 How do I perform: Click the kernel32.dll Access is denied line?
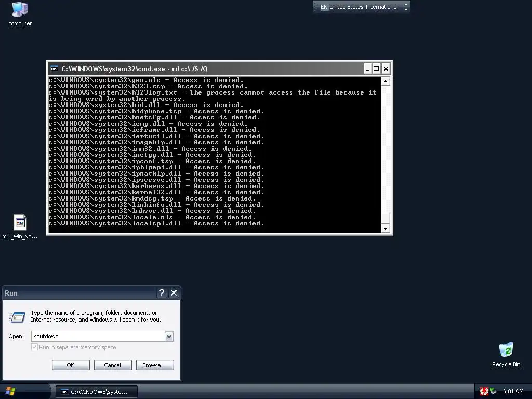156,192
